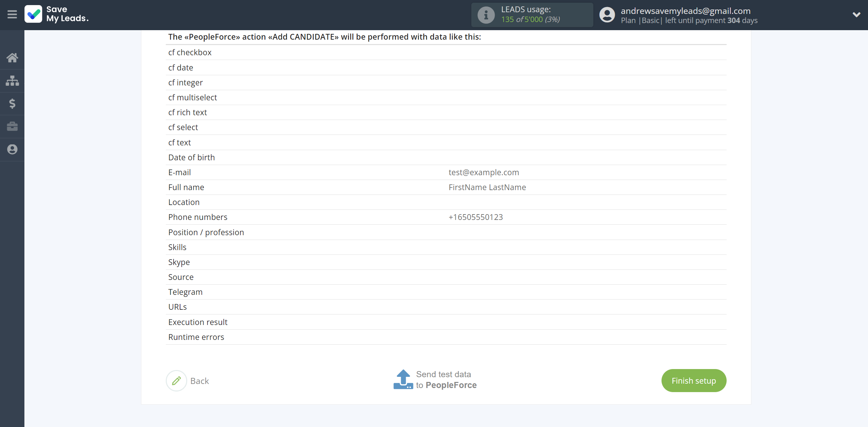Click the PeopleForce action heading text

[324, 37]
